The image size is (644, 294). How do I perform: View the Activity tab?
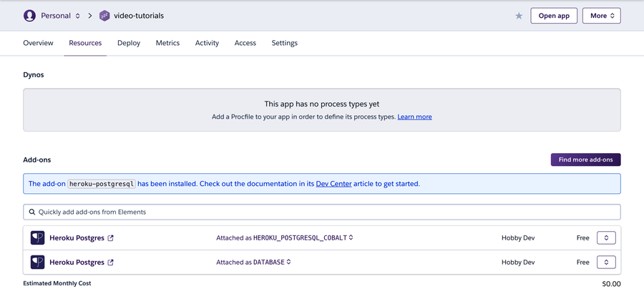tap(207, 43)
